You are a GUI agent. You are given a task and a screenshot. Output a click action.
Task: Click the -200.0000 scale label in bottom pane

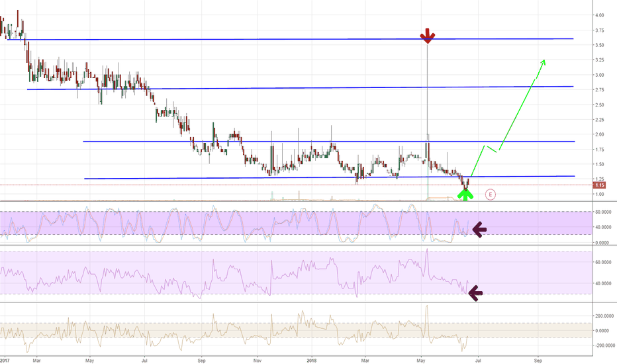pyautogui.click(x=604, y=345)
